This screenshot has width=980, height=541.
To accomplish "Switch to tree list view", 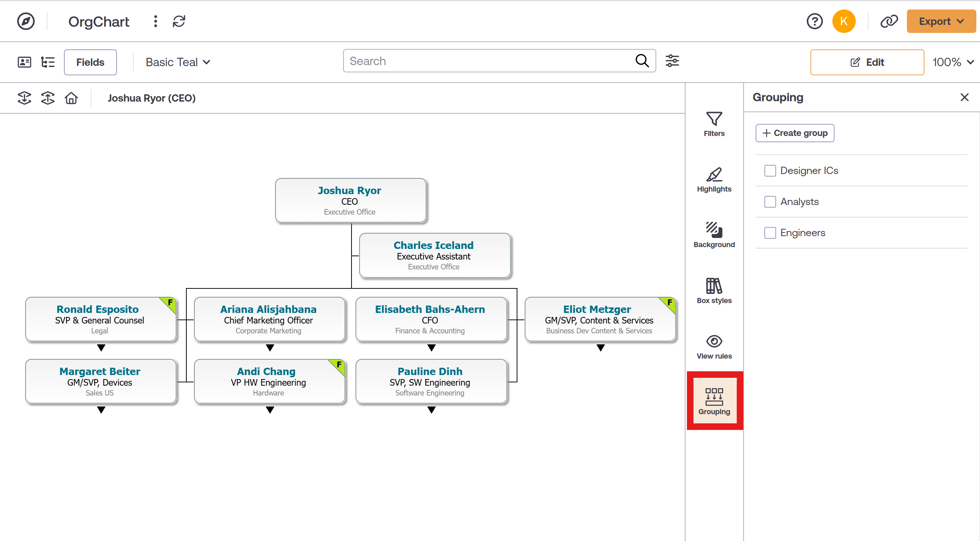I will pyautogui.click(x=48, y=61).
